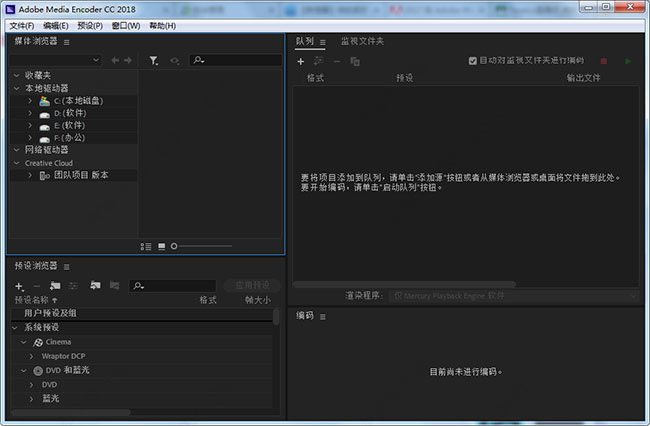
Task: Collapse the Creative Cloud node
Action: click(17, 163)
